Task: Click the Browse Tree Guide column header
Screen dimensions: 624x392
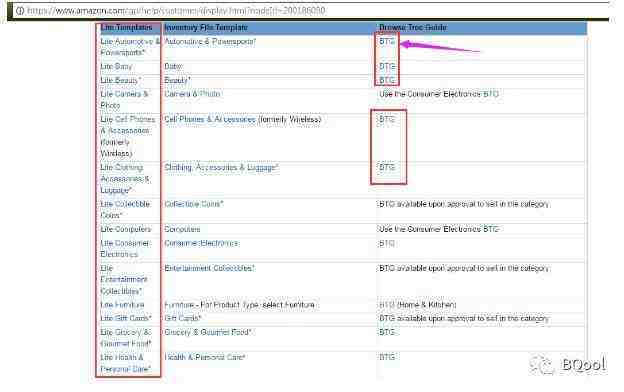Action: pos(413,27)
